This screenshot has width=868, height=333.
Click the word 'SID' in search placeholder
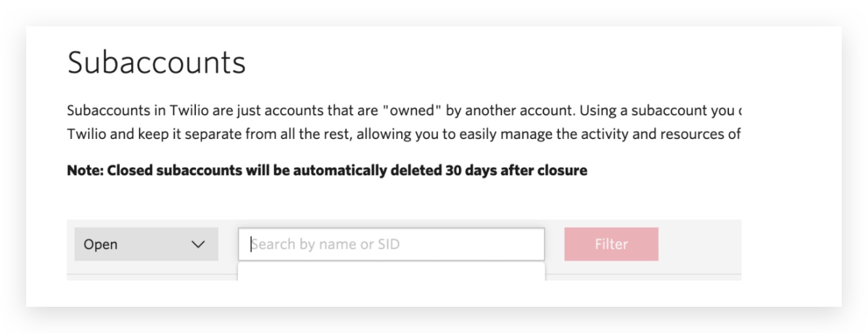point(389,245)
